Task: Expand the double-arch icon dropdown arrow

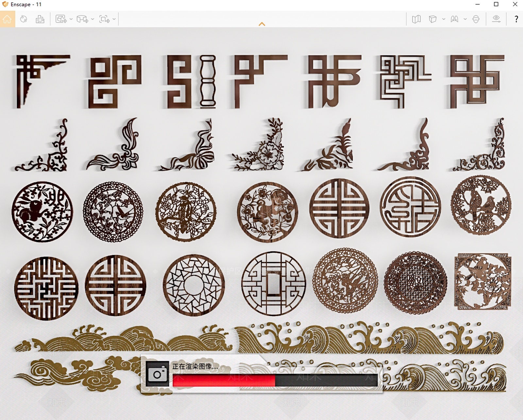Action: 465,19
